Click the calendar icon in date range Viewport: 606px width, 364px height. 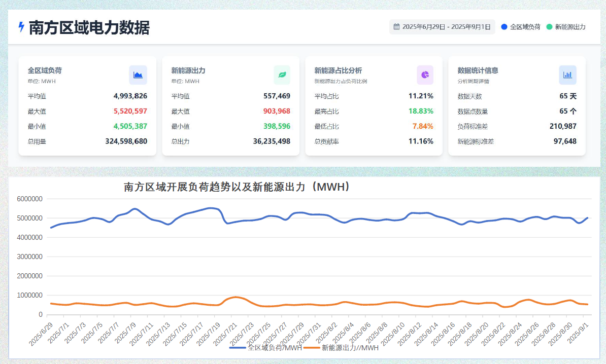(x=397, y=27)
